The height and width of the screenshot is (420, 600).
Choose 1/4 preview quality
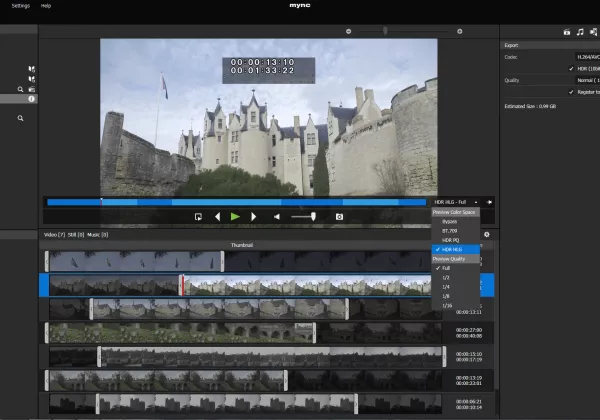coord(455,287)
